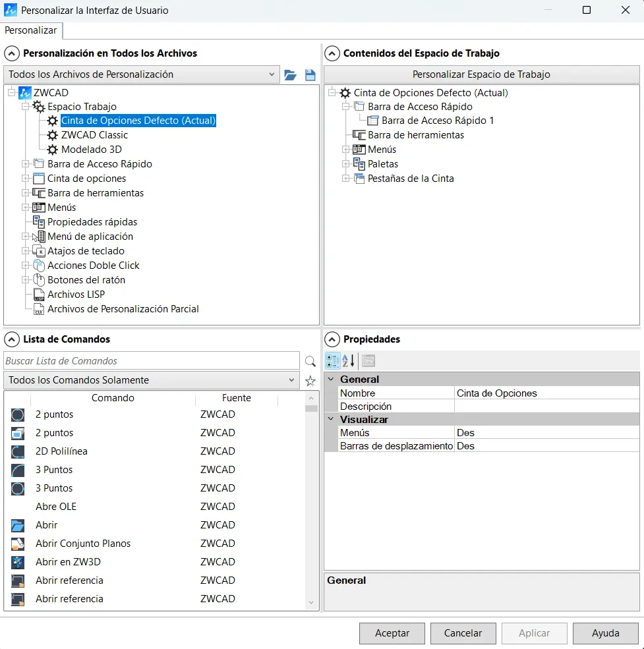This screenshot has width=644, height=649.
Task: Click the Buscar Lista de Comandos field
Action: coord(152,361)
